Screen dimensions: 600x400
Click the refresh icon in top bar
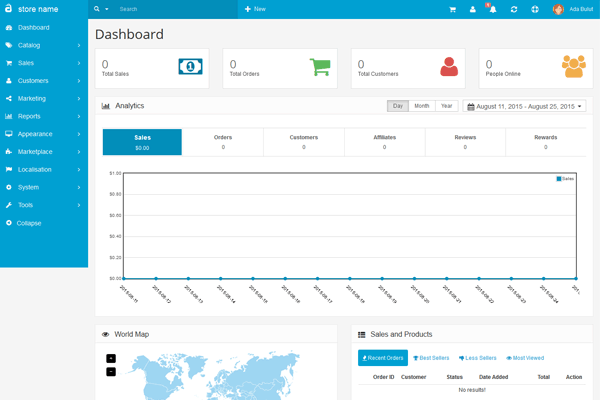pos(514,9)
